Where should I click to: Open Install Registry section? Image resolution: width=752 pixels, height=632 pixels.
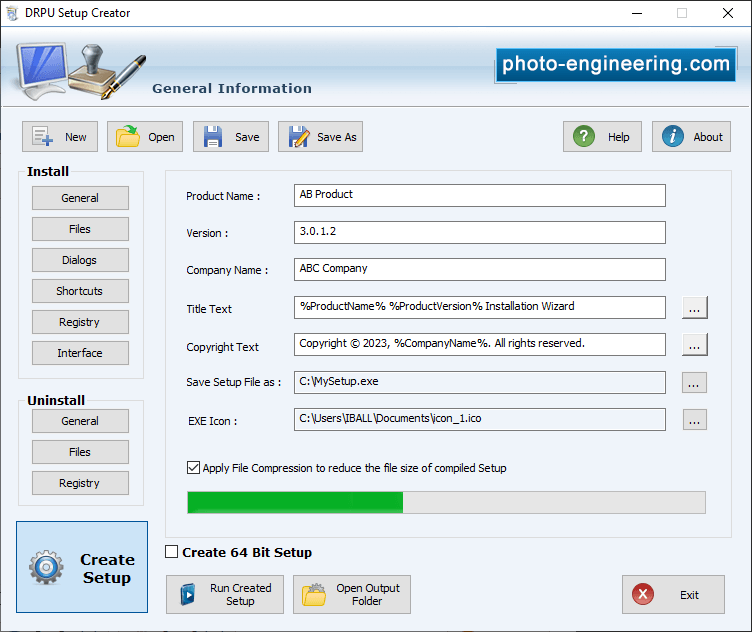(80, 322)
